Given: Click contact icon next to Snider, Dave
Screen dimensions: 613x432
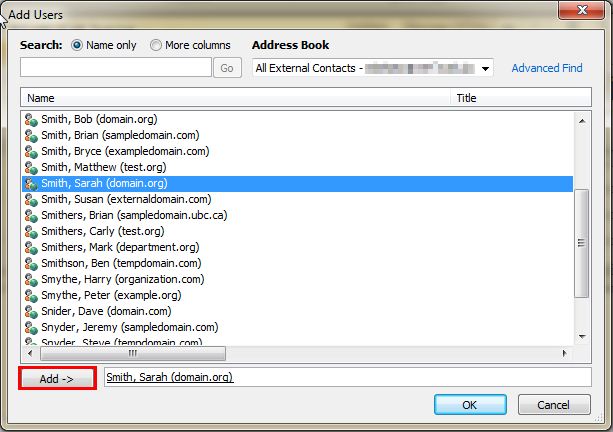Looking at the screenshot, I should [31, 311].
